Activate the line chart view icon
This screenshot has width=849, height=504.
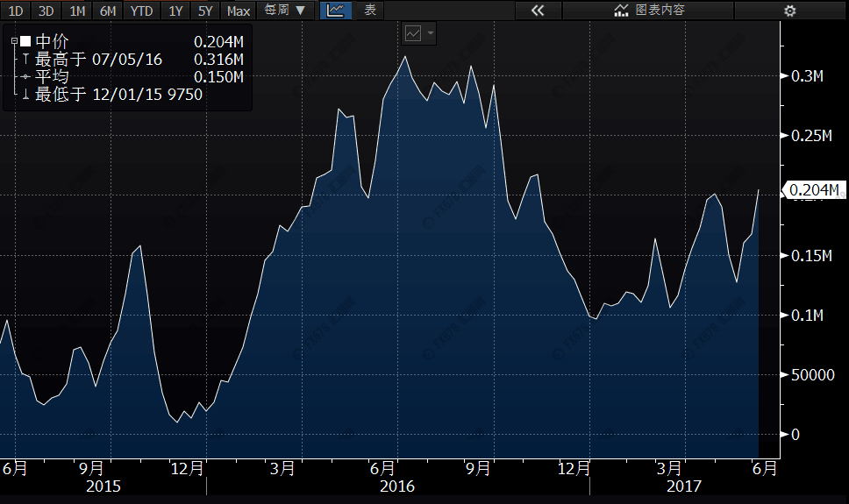(x=335, y=11)
